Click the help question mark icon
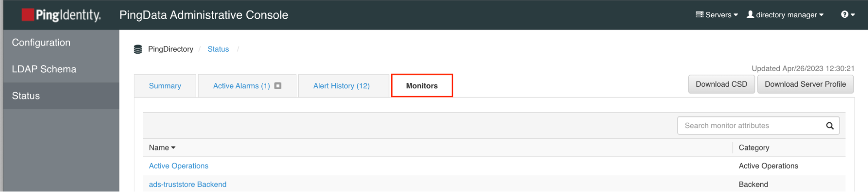Screen dimensions: 868x192 click(844, 15)
